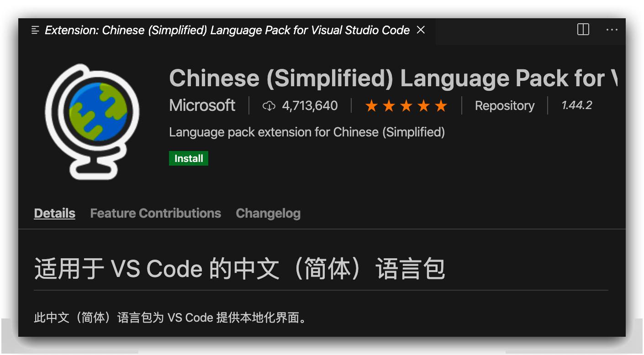Switch to the Details tab
Viewport: 644px width, 355px height.
tap(54, 213)
